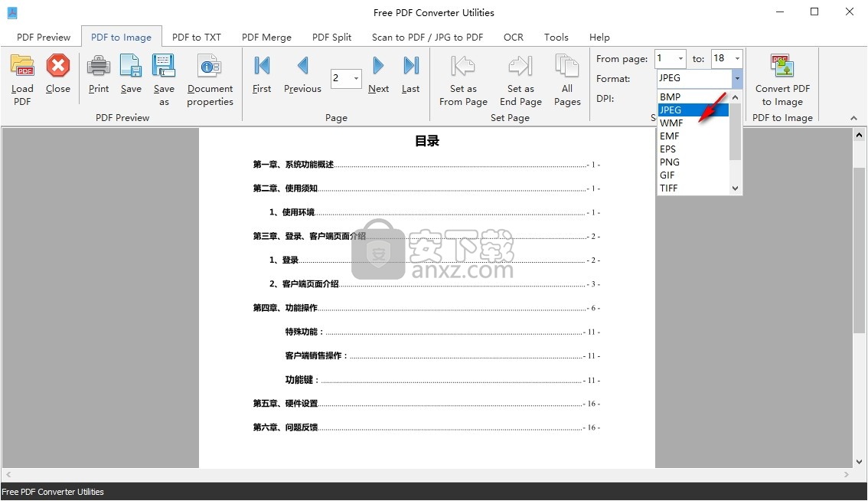The image size is (868, 501).
Task: Select the PDF to Image tab
Action: (x=121, y=37)
